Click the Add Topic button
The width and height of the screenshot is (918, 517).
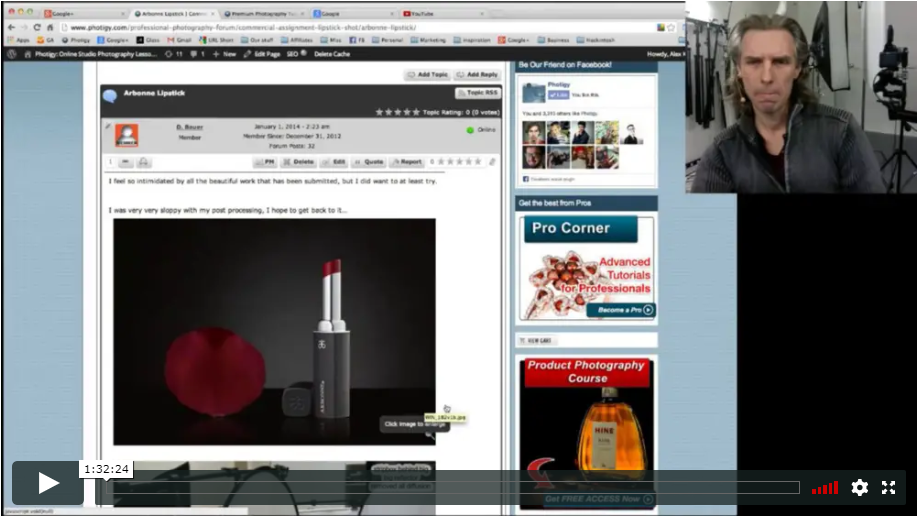tap(427, 74)
